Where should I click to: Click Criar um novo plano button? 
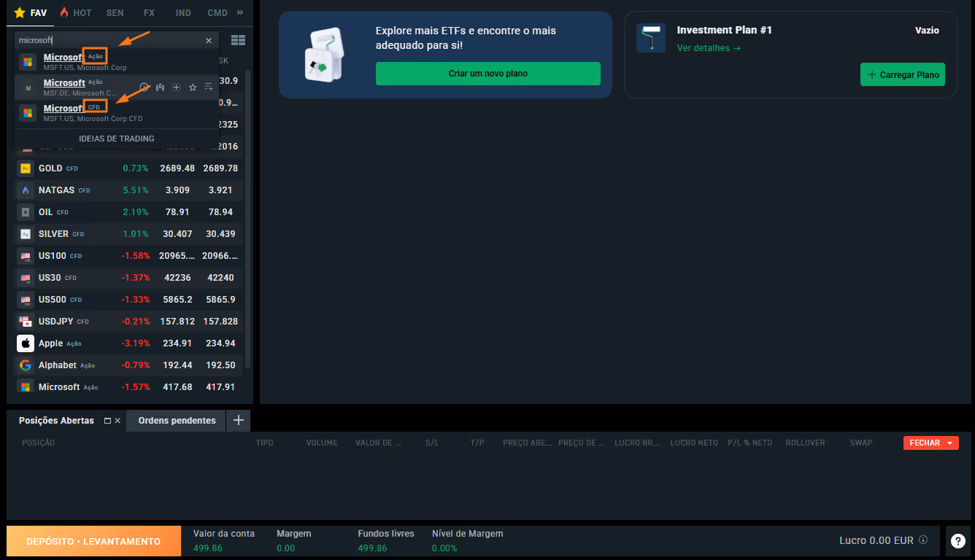click(x=488, y=74)
